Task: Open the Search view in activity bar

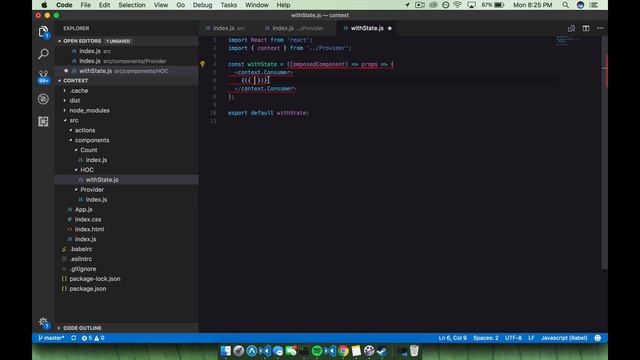Action: pyautogui.click(x=43, y=53)
